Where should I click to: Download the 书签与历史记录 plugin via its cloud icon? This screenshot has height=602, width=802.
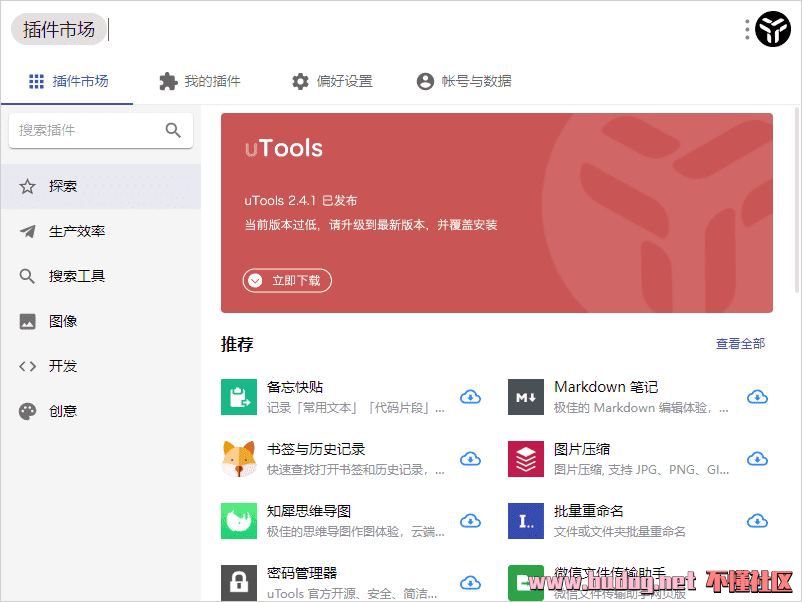tap(470, 459)
